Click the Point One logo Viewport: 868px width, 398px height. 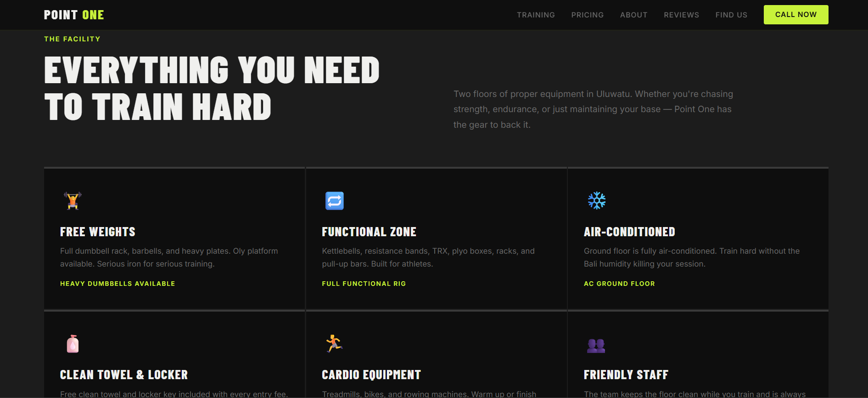pyautogui.click(x=74, y=15)
